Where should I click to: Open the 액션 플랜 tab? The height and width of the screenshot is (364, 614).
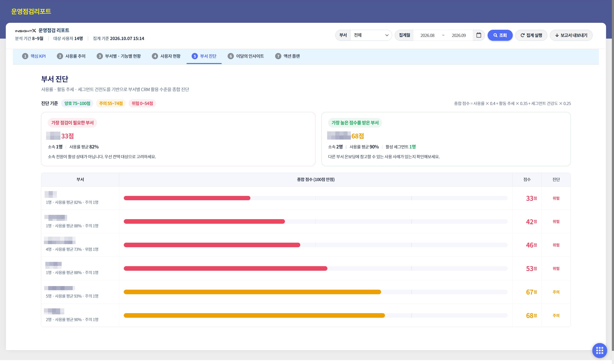coord(287,56)
